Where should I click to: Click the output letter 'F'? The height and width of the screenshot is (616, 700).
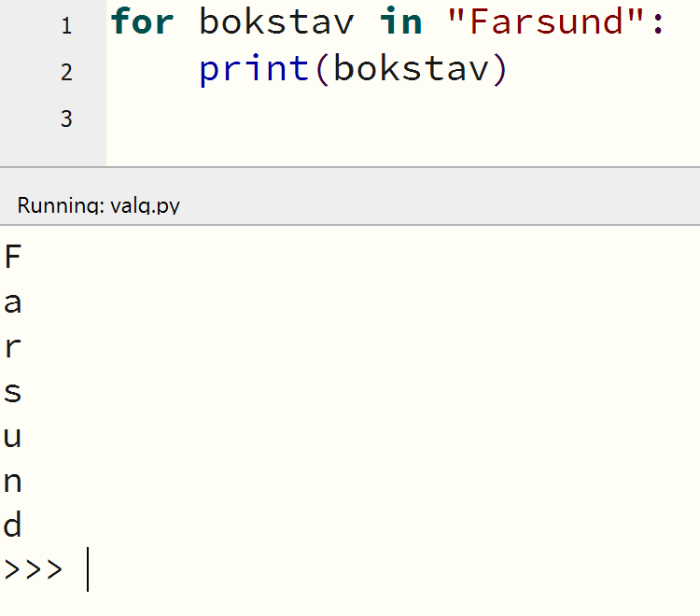click(x=12, y=257)
